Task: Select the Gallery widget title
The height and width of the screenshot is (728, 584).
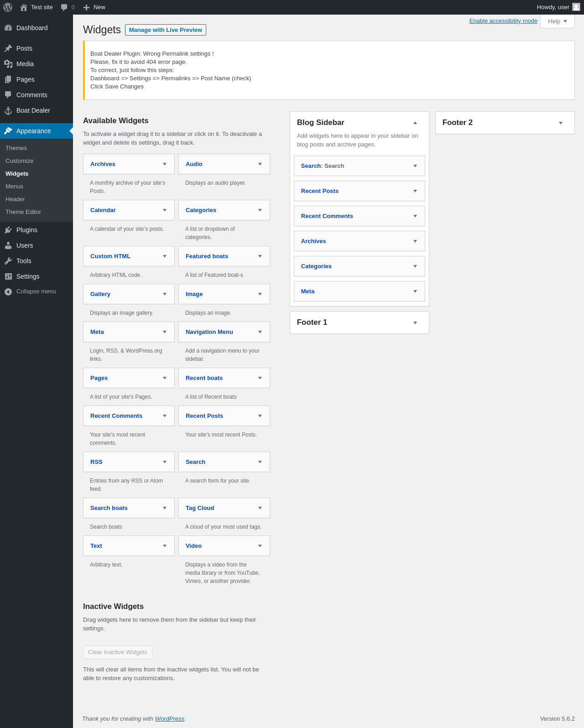Action: [100, 294]
